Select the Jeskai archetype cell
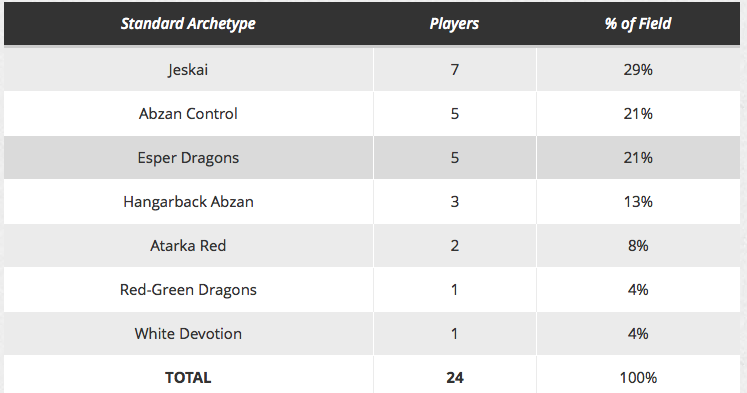747x393 pixels. click(188, 70)
